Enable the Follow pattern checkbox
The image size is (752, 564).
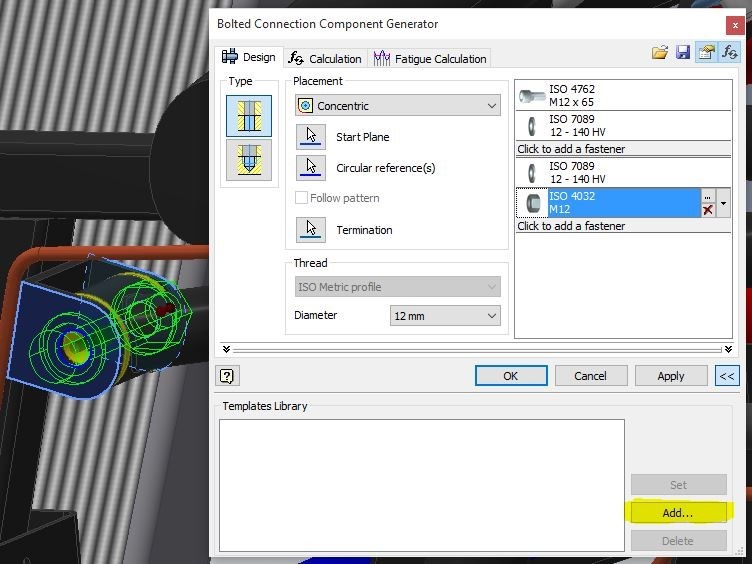(301, 198)
